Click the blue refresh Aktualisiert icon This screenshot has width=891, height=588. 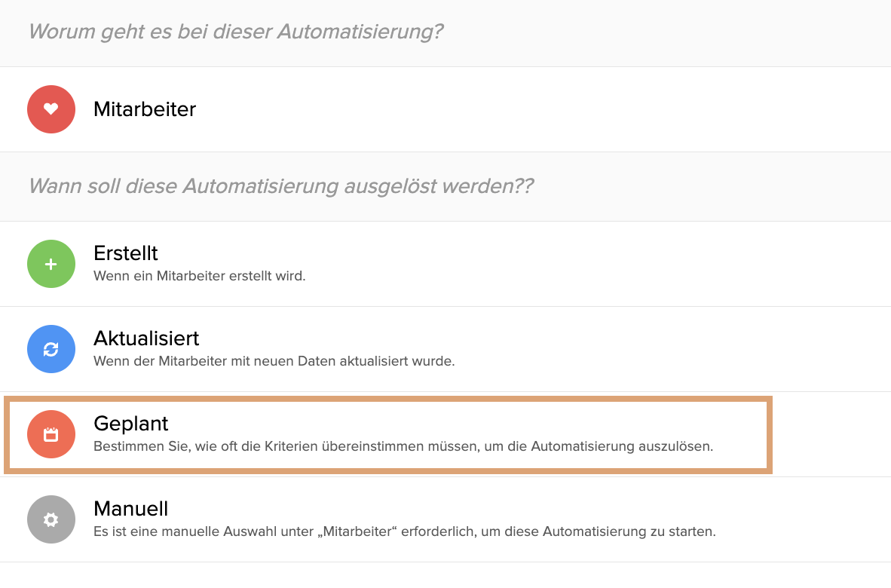pos(51,349)
